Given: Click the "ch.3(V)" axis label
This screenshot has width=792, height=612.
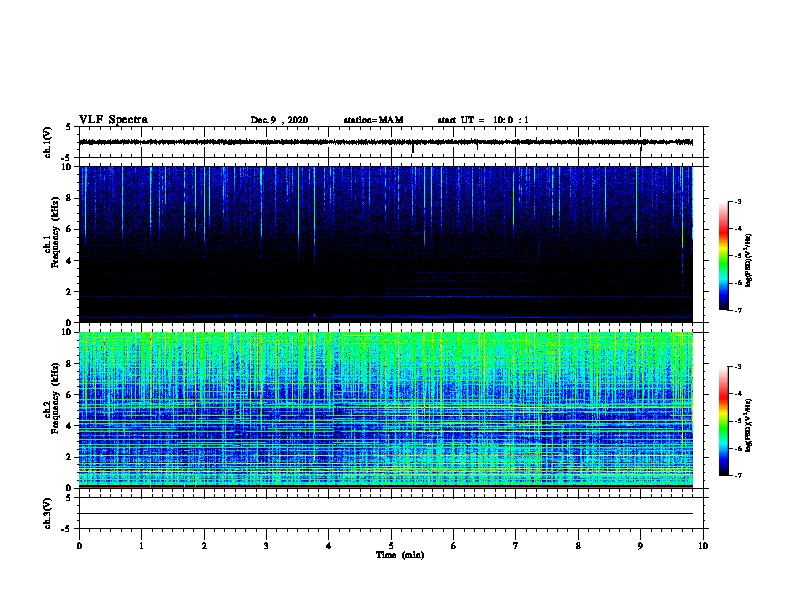Looking at the screenshot, I should point(48,513).
